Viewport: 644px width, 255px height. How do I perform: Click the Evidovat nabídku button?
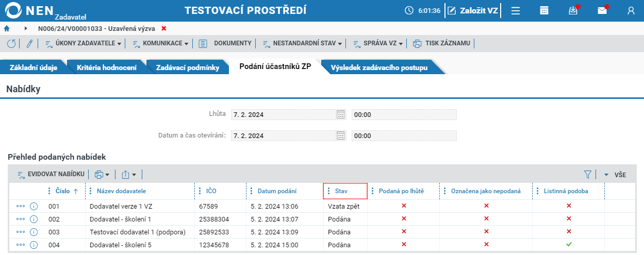tap(51, 175)
